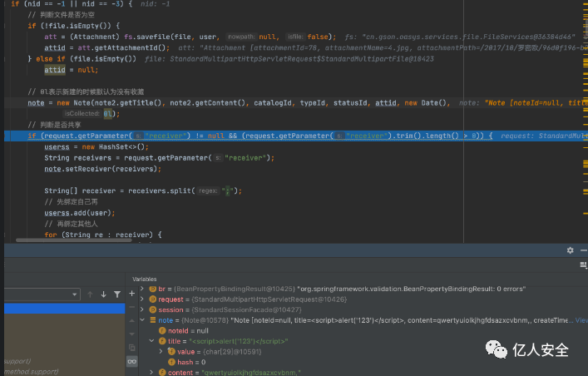Select the noteId = null row
Image resolution: width=588 pixels, height=376 pixels.
click(188, 331)
